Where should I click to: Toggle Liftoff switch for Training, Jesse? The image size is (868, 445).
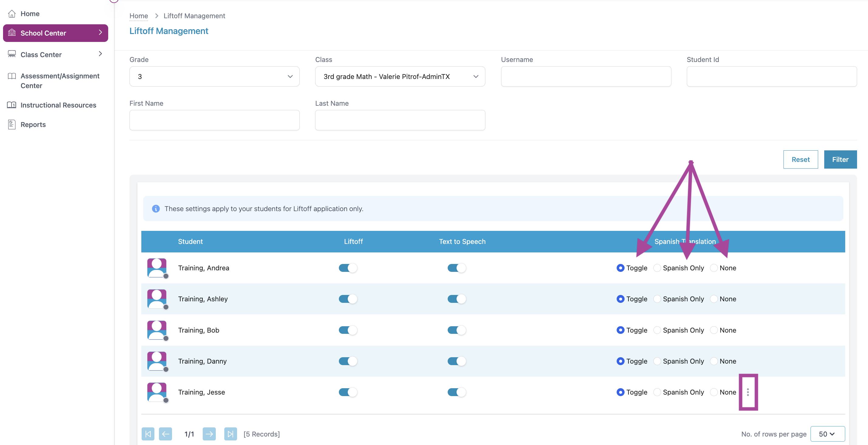pos(348,392)
